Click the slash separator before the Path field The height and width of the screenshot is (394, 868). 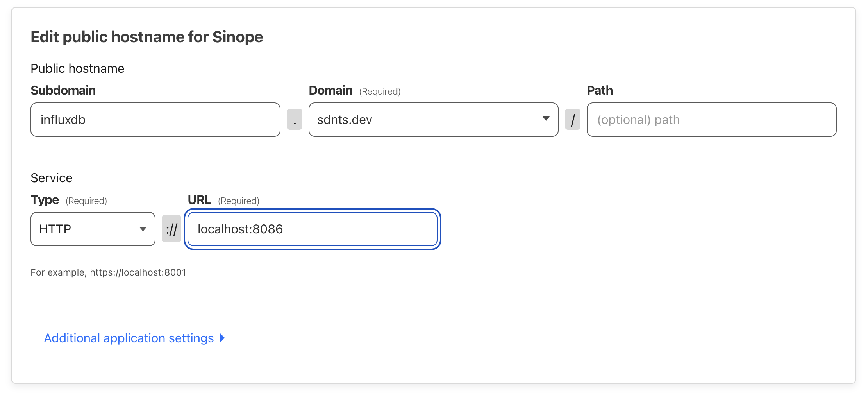573,120
